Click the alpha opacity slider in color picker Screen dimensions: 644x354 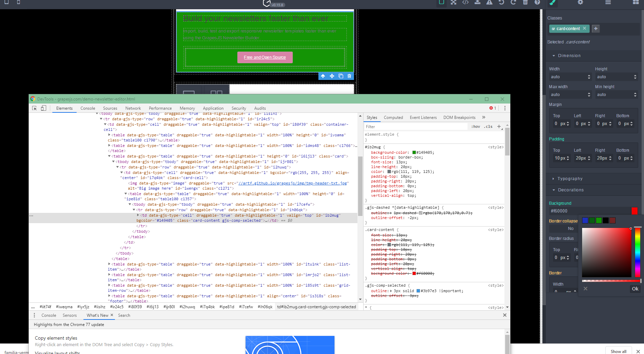[x=611, y=281]
